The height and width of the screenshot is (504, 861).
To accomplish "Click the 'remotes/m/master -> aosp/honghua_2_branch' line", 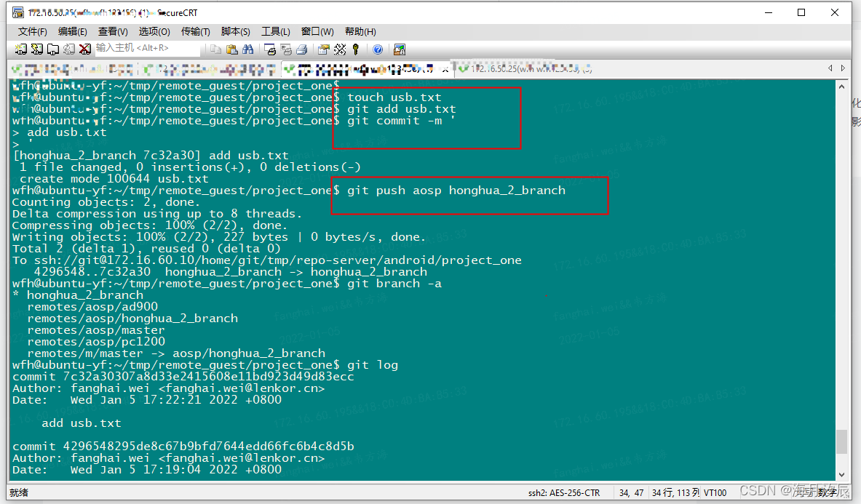I will 175,353.
